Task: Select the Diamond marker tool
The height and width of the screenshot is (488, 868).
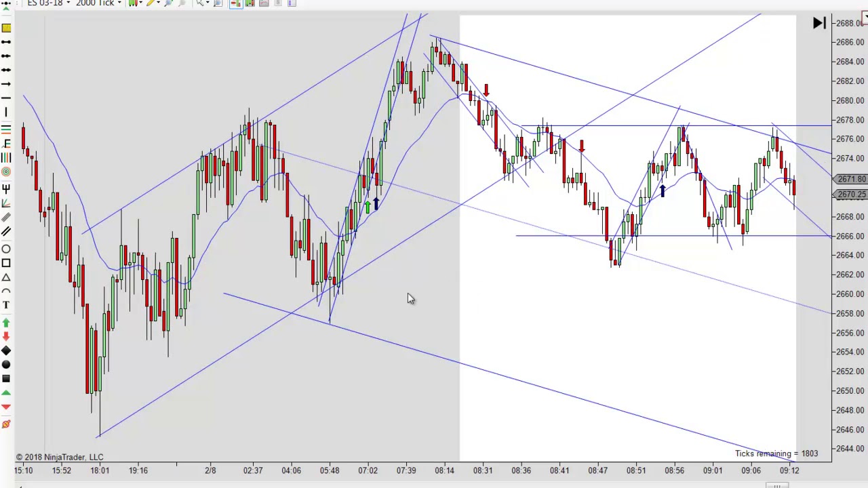Action: (5, 350)
